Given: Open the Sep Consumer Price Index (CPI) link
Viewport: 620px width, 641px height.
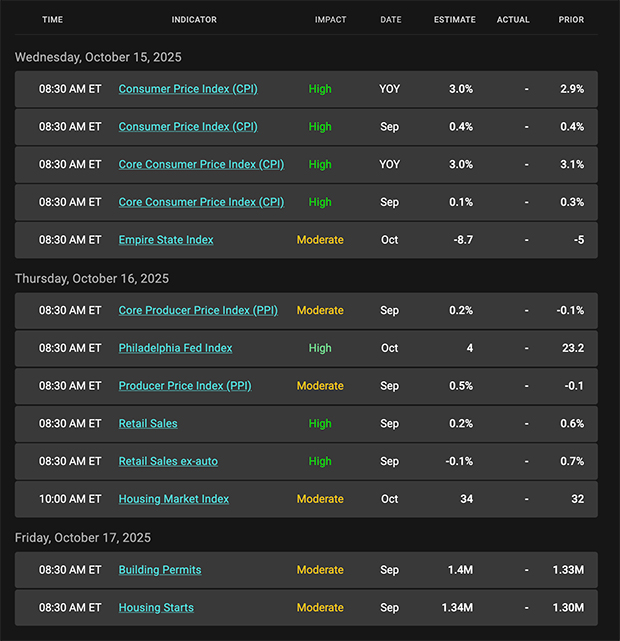Looking at the screenshot, I should [188, 127].
